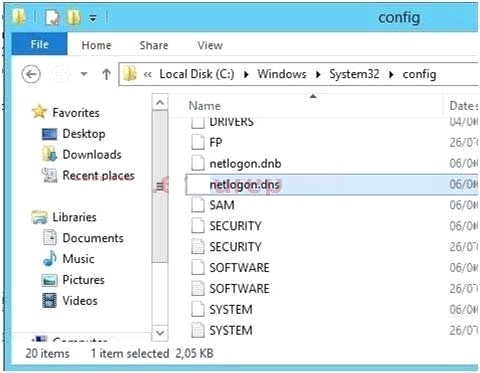Open Customize Quick Access Toolbar dropdown
The width and height of the screenshot is (480, 373).
click(x=93, y=18)
